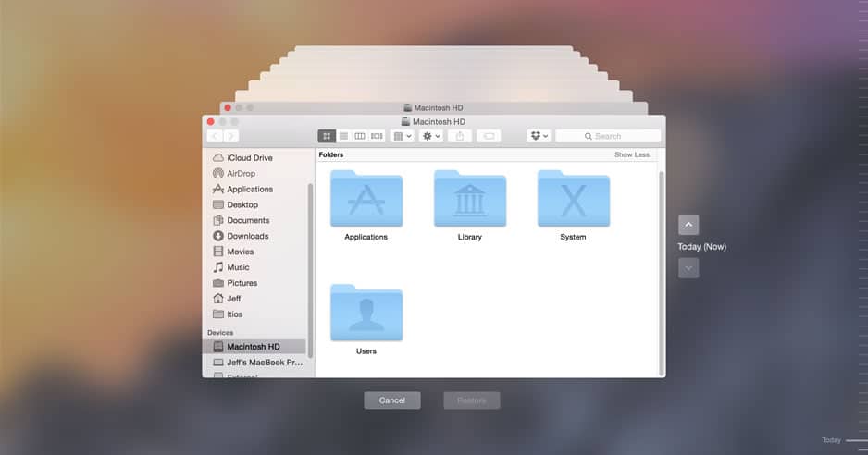Image resolution: width=868 pixels, height=455 pixels.
Task: Select the System folder icon
Action: point(573,199)
